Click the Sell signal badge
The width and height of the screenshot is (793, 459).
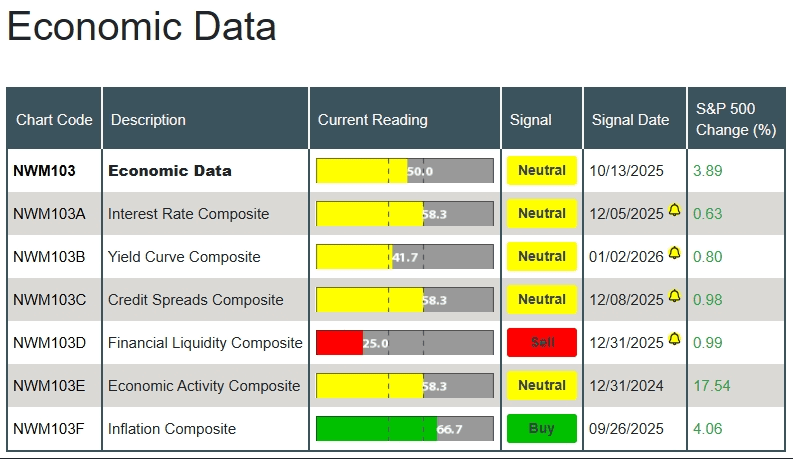click(x=542, y=342)
